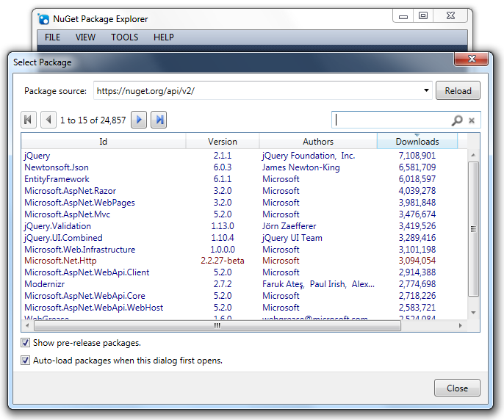Toggle Show pre-release packages checkbox
Screen dimensions: 504x420
(x=26, y=343)
